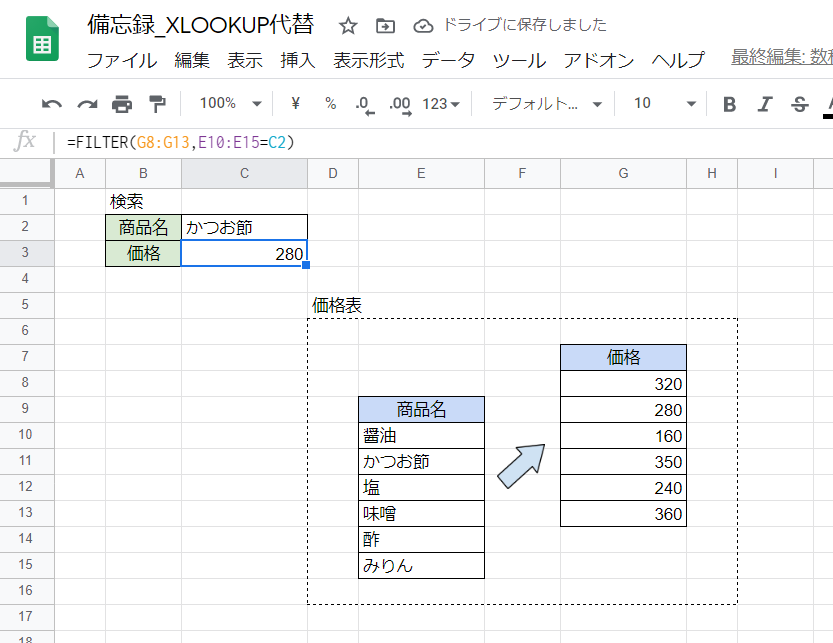Open the zoom 100% dropdown
The width and height of the screenshot is (833, 643).
[230, 103]
